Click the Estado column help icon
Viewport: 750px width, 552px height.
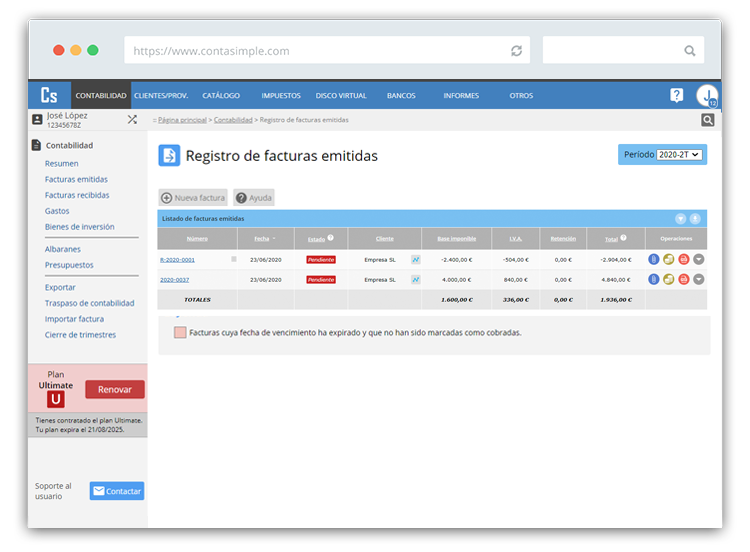(x=331, y=237)
